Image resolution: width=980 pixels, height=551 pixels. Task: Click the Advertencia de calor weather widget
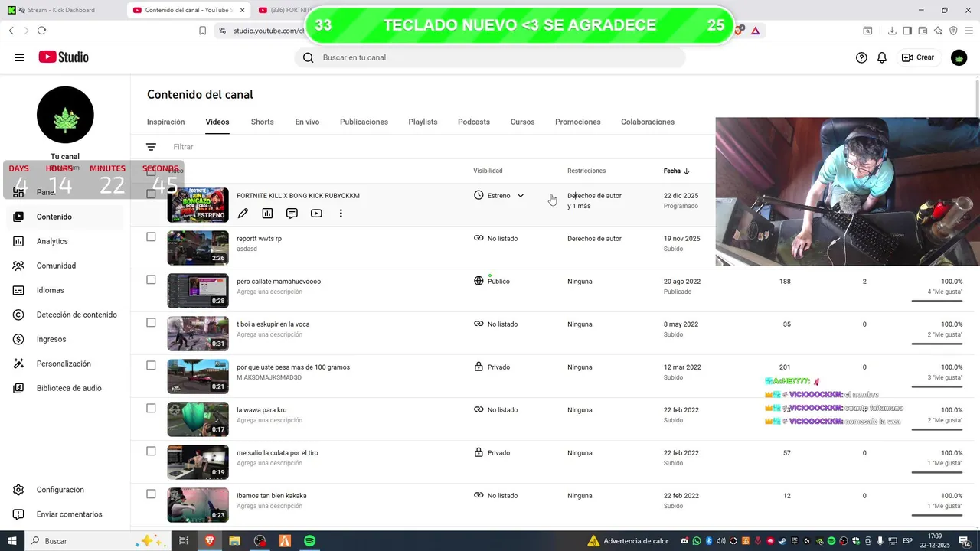point(628,541)
